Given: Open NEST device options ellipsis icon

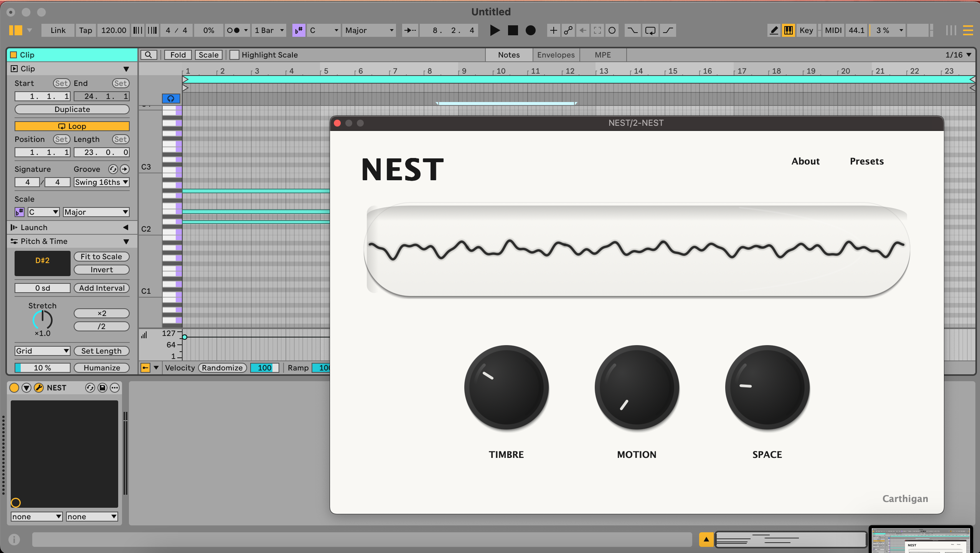Looking at the screenshot, I should 115,388.
